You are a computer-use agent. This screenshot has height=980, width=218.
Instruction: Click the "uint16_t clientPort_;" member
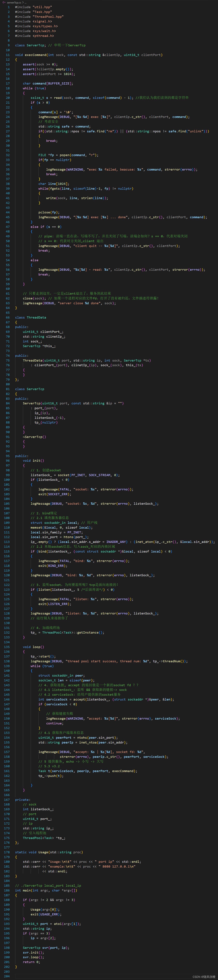tap(43, 332)
